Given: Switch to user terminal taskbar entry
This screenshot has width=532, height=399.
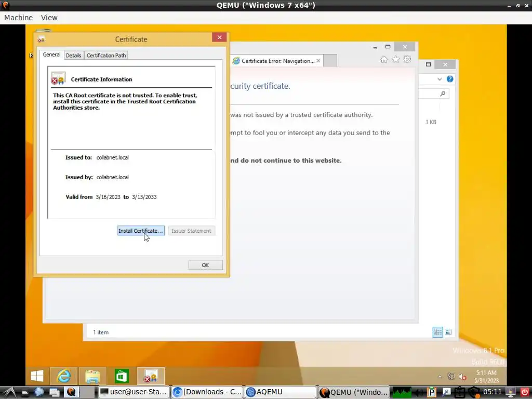Looking at the screenshot, I should click(134, 392).
